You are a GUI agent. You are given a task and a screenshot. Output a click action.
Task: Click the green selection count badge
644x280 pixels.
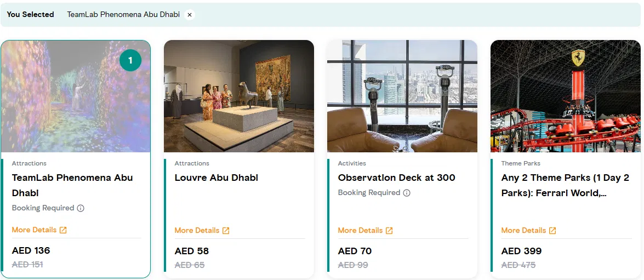(130, 61)
